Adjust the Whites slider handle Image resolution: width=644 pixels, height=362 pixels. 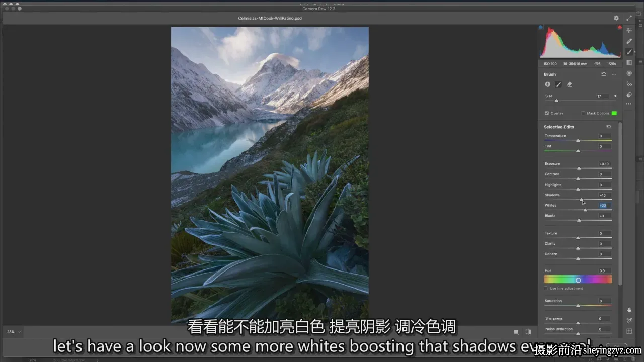tap(585, 210)
